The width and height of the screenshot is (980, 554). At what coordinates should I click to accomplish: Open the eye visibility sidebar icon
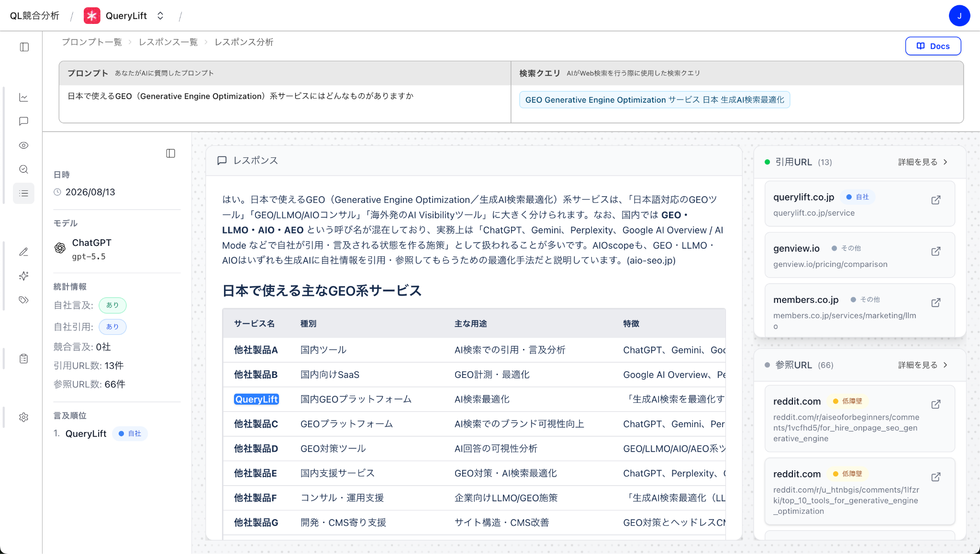point(23,145)
